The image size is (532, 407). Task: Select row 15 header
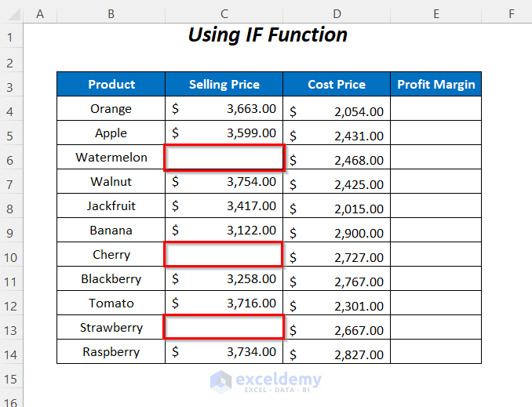pos(11,376)
